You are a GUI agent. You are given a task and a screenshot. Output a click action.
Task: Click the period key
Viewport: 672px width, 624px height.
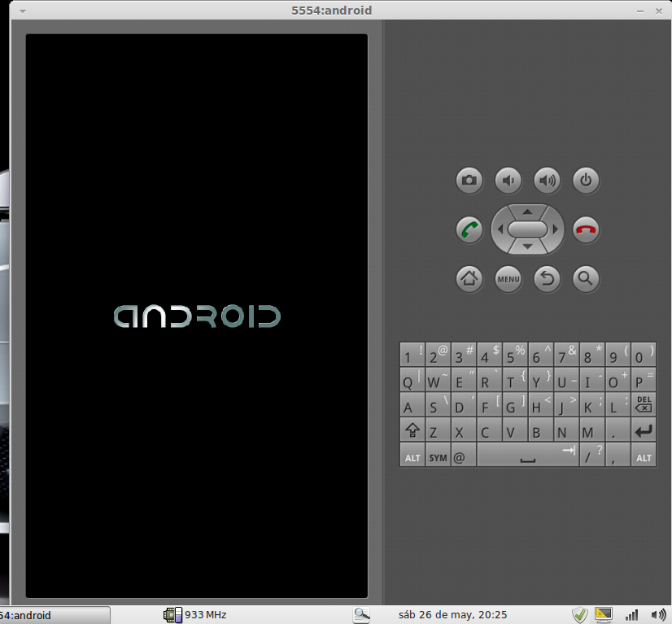coord(618,430)
